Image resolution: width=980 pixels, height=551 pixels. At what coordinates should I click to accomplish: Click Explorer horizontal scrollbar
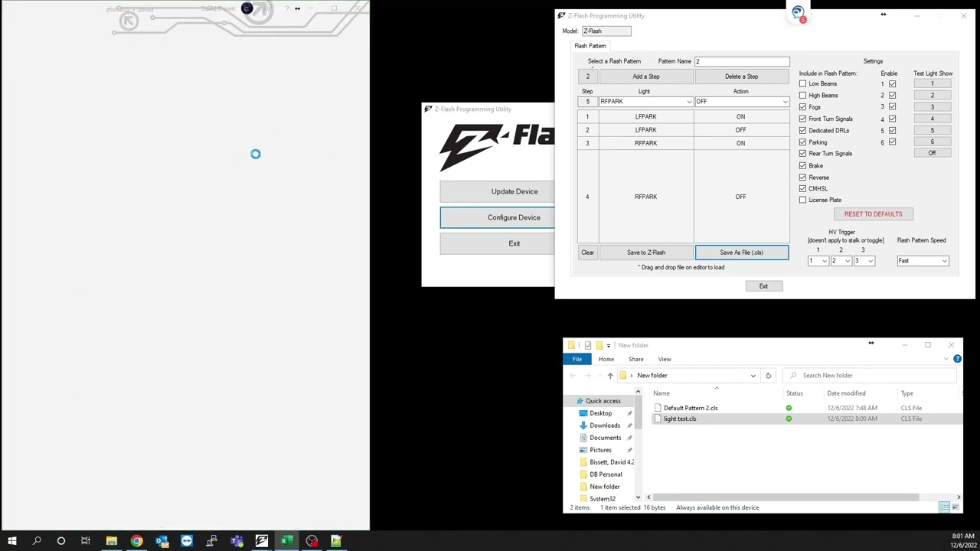[x=785, y=497]
